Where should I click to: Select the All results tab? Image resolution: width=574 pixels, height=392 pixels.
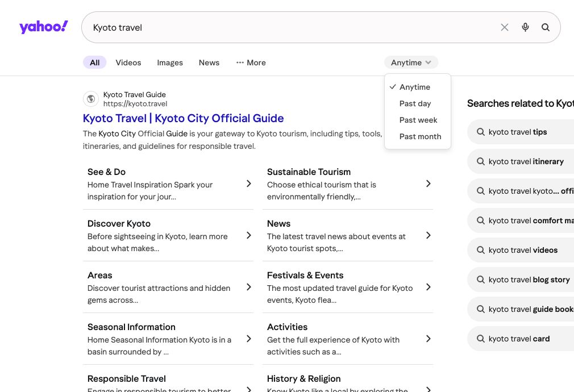click(x=95, y=62)
